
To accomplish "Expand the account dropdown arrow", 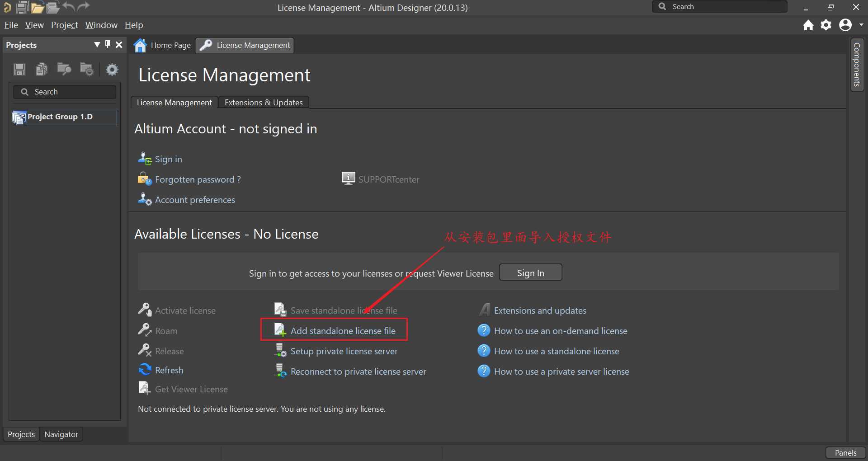I will click(861, 25).
